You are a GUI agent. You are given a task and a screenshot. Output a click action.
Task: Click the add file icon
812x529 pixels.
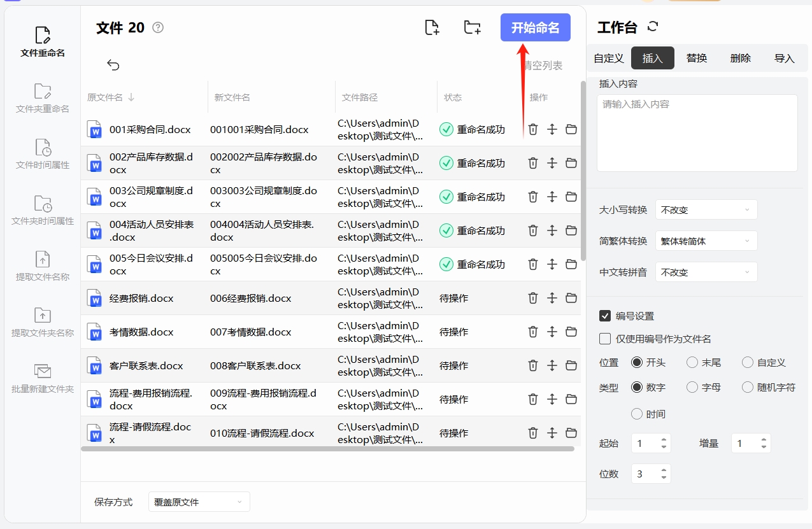pos(432,27)
